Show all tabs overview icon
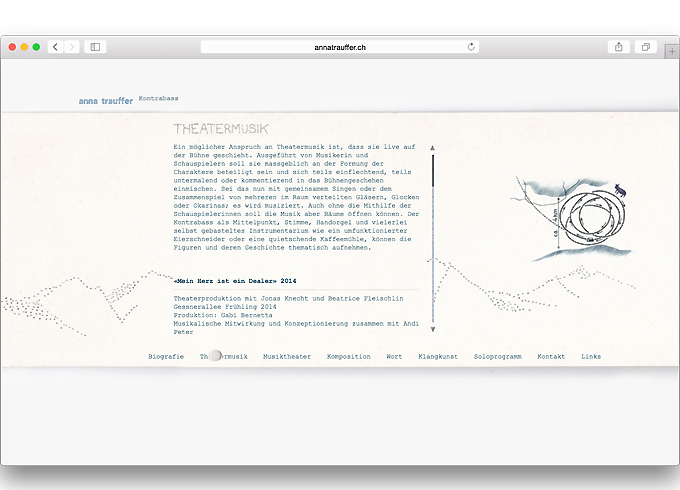This screenshot has width=680, height=490. pyautogui.click(x=646, y=47)
